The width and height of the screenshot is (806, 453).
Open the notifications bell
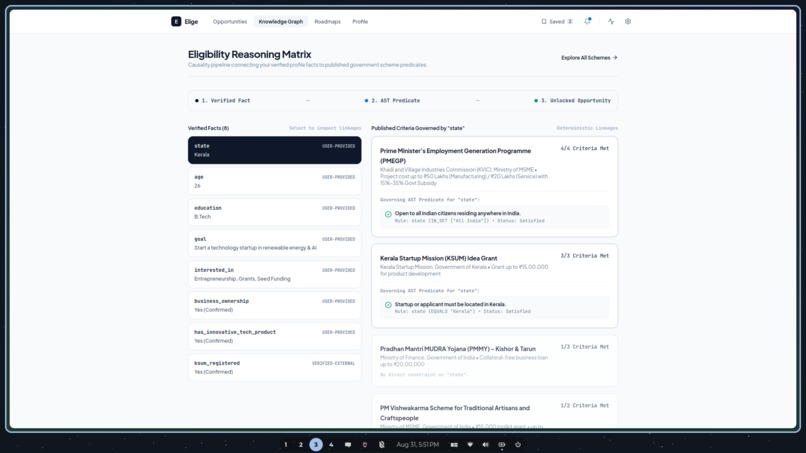click(x=587, y=22)
